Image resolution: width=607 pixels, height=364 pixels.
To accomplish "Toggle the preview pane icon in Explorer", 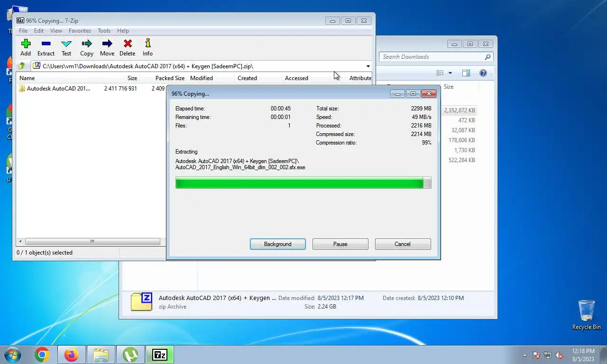I will (466, 73).
